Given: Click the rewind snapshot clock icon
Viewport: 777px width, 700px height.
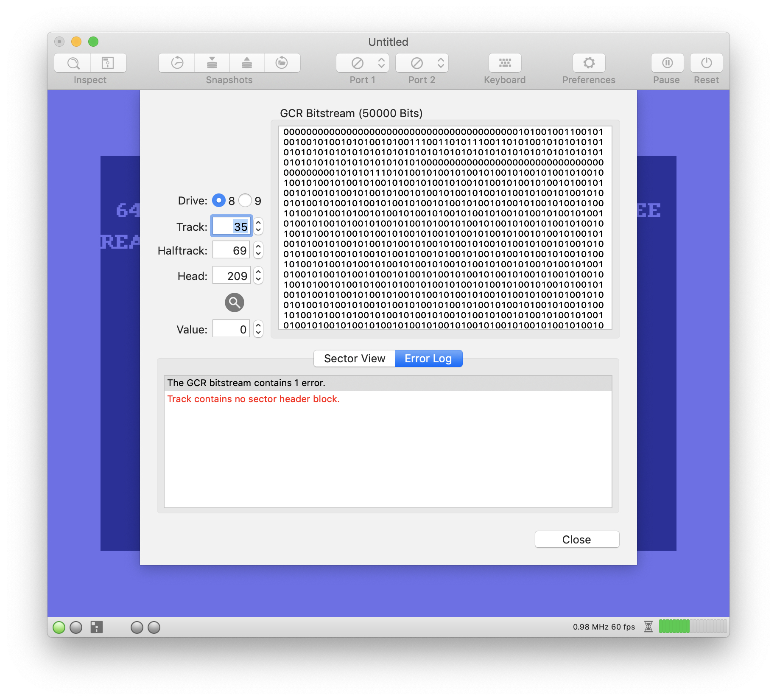Looking at the screenshot, I should (177, 63).
